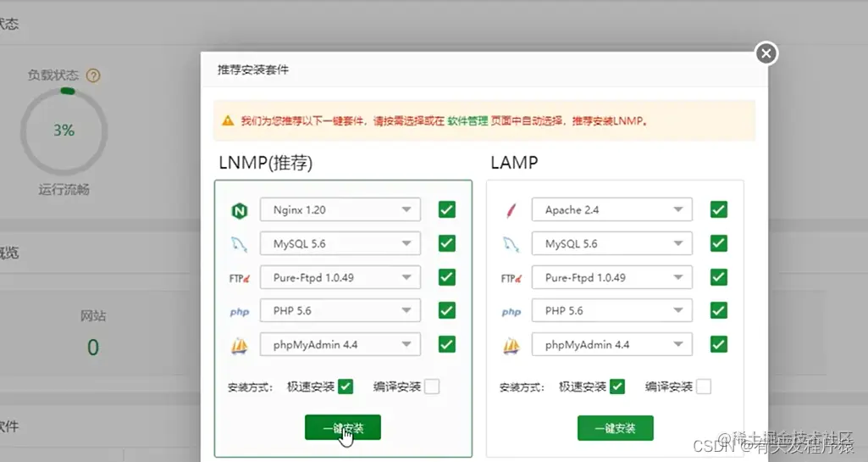868x462 pixels.
Task: Open LAMP Pure-Ftpd 1.0.49 dropdown
Action: pyautogui.click(x=611, y=277)
